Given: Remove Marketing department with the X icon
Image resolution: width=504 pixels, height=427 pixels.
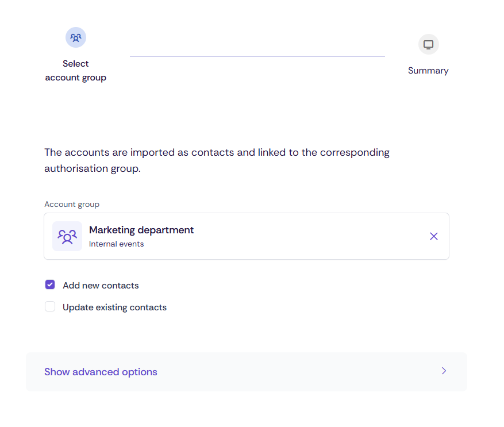Looking at the screenshot, I should (x=434, y=236).
